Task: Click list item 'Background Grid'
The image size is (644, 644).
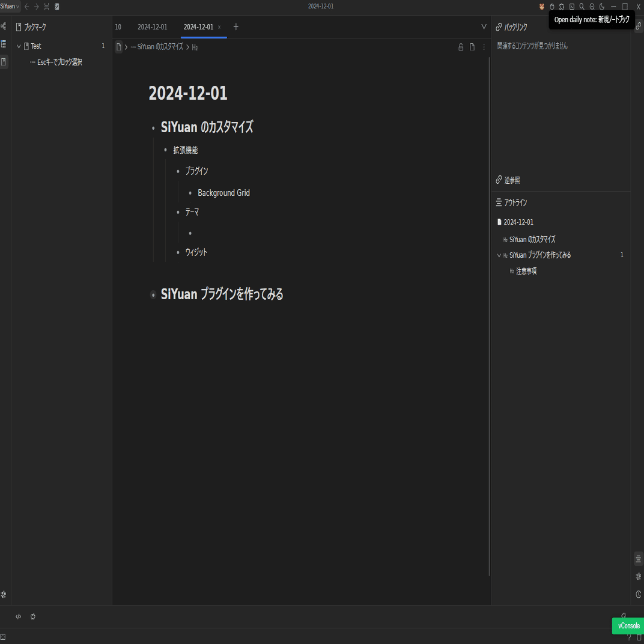Action: coord(224,193)
